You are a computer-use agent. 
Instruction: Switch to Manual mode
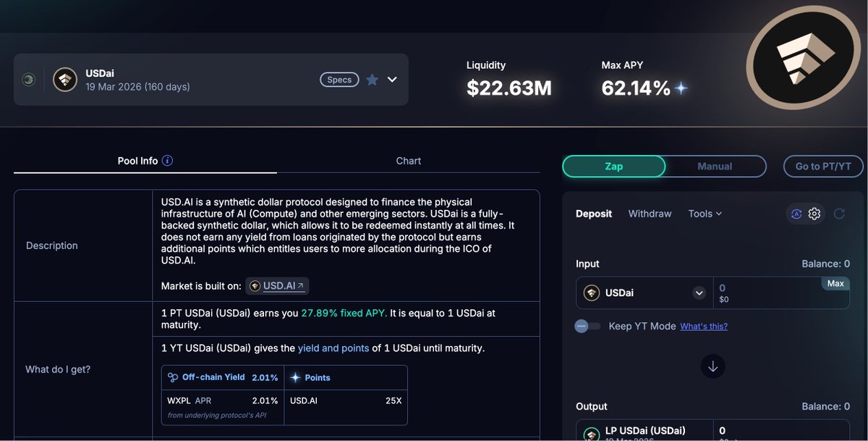[715, 167]
